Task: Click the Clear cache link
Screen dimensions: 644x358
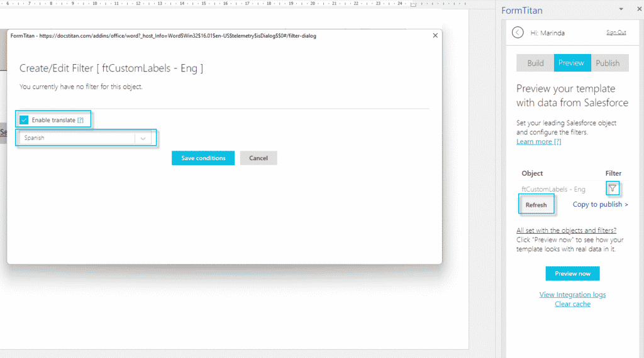Action: click(x=572, y=304)
